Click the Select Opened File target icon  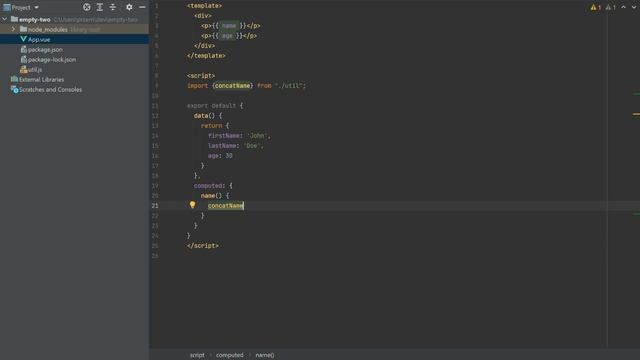(87, 7)
